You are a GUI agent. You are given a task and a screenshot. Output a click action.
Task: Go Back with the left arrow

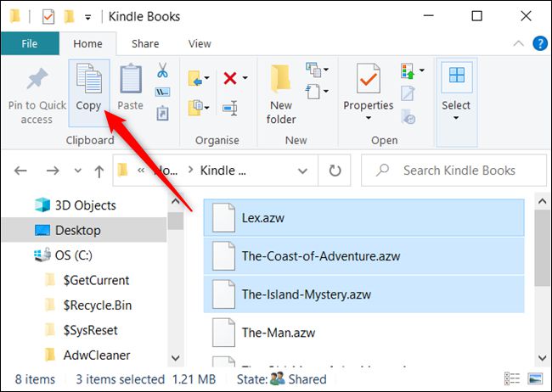pos(20,171)
